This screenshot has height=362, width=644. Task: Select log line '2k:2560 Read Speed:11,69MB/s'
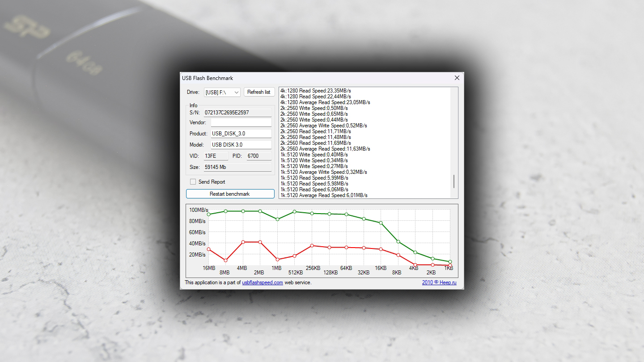(315, 143)
